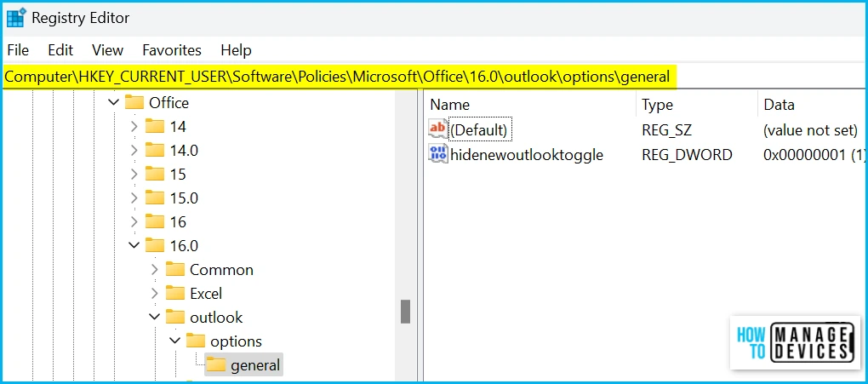Expand the Common key

(x=154, y=270)
